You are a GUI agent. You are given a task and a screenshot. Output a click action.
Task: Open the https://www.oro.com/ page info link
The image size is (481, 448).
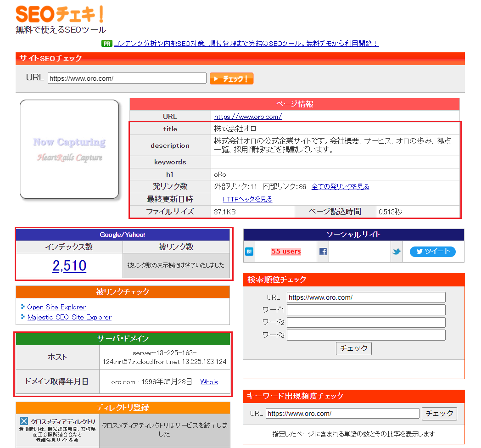tap(248, 117)
